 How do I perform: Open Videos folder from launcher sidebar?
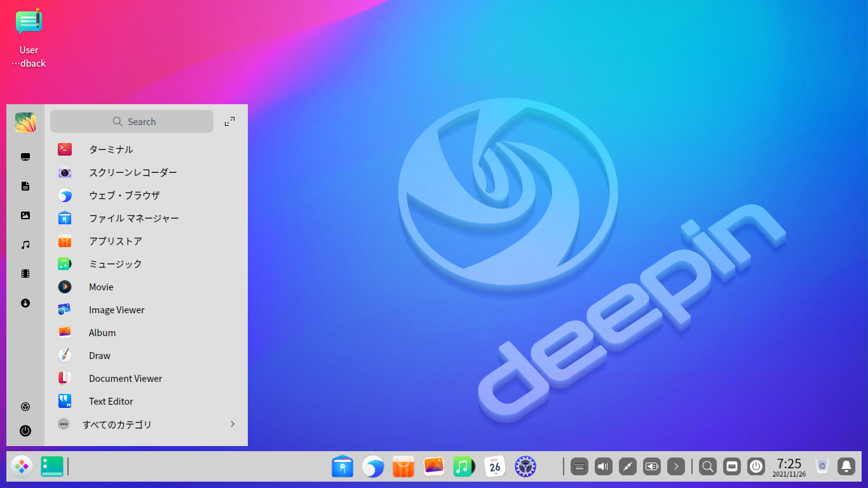(25, 274)
